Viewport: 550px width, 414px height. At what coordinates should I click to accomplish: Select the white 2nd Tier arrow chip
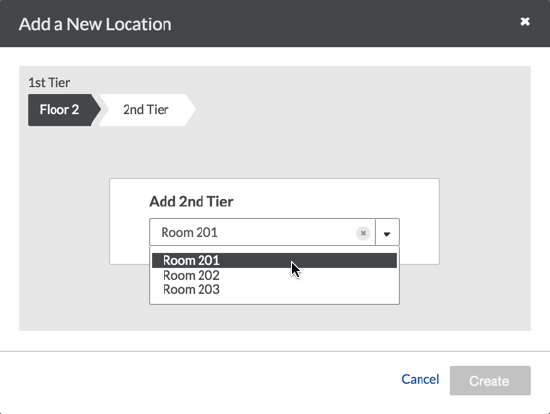click(x=147, y=110)
